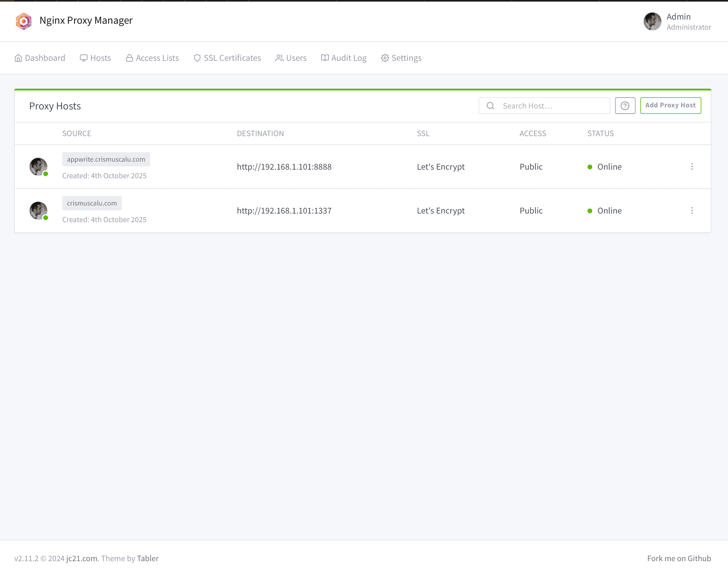728x573 pixels.
Task: Click the SSL Certificates shield icon
Action: coord(197,58)
